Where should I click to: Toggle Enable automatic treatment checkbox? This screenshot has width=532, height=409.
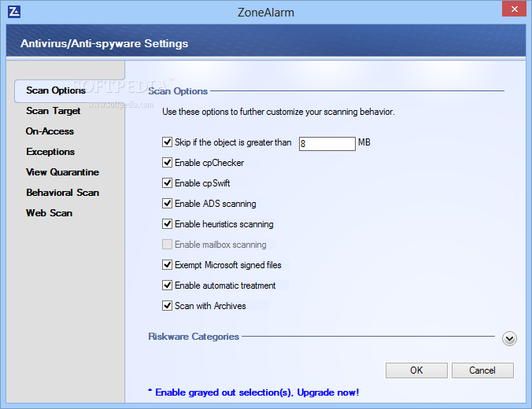click(167, 286)
